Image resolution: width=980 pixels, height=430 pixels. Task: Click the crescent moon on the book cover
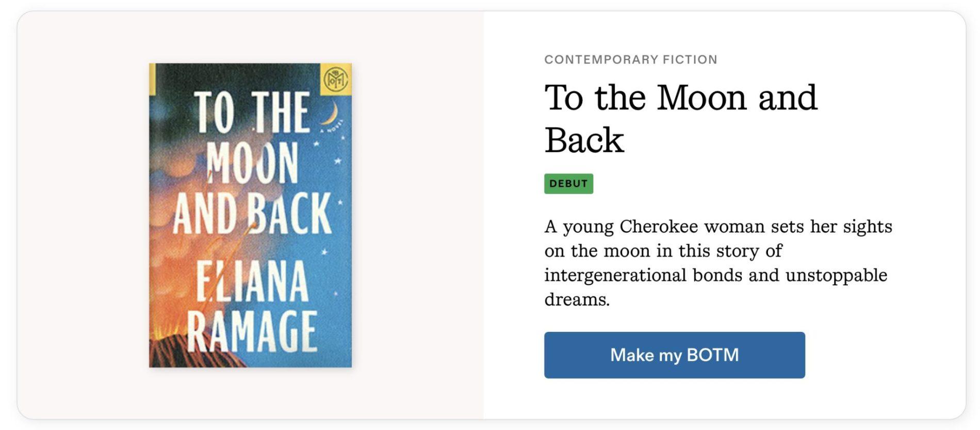[329, 113]
